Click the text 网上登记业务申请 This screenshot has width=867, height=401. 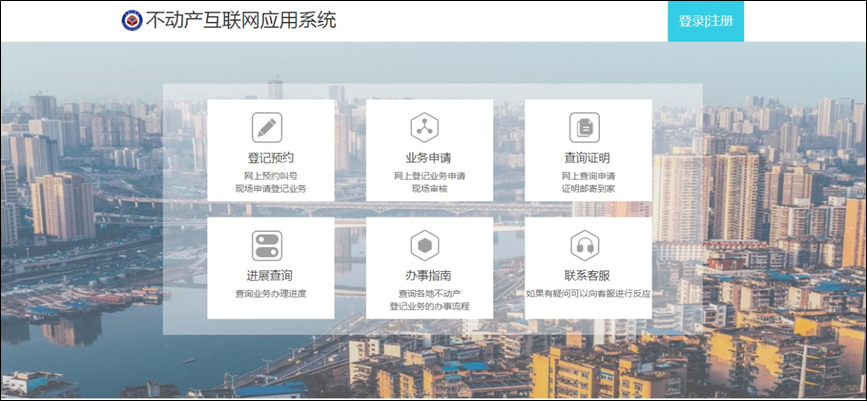coord(430,176)
